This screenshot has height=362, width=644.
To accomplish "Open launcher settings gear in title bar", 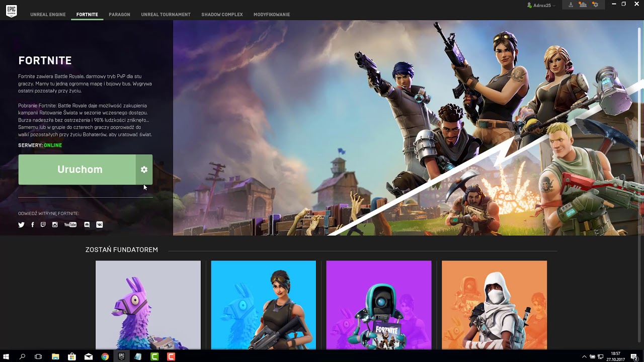I will pyautogui.click(x=595, y=5).
